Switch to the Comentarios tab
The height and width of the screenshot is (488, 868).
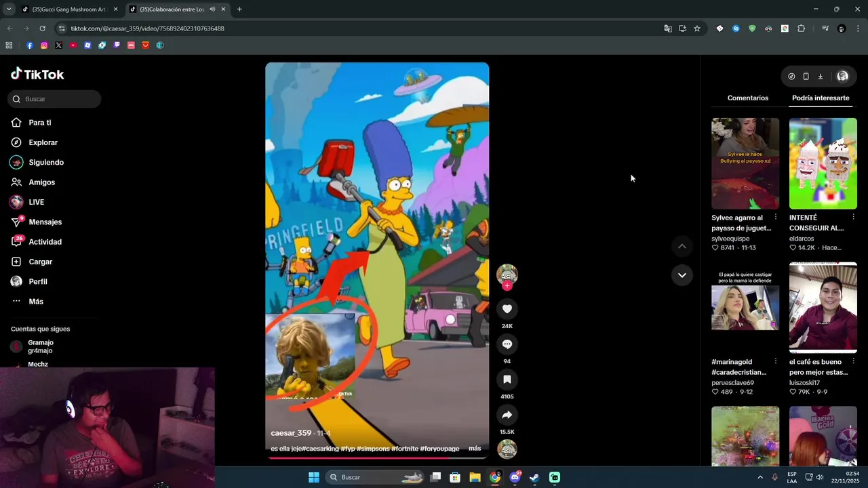coord(748,98)
